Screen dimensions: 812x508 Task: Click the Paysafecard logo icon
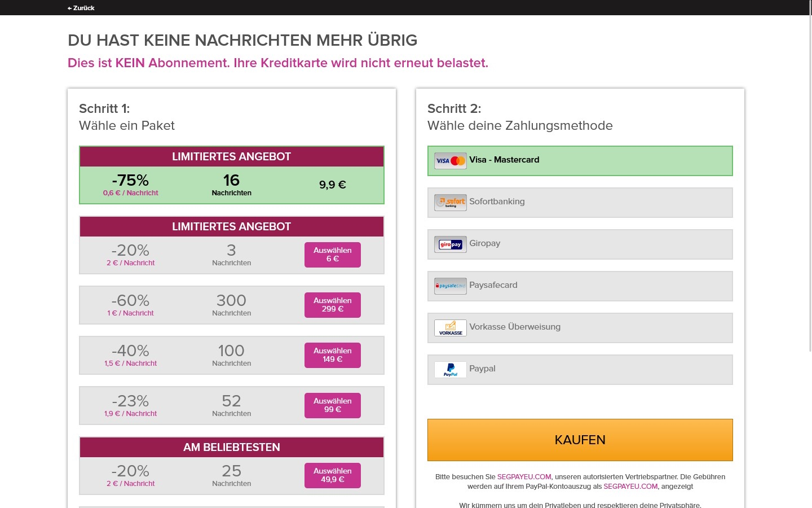(450, 286)
